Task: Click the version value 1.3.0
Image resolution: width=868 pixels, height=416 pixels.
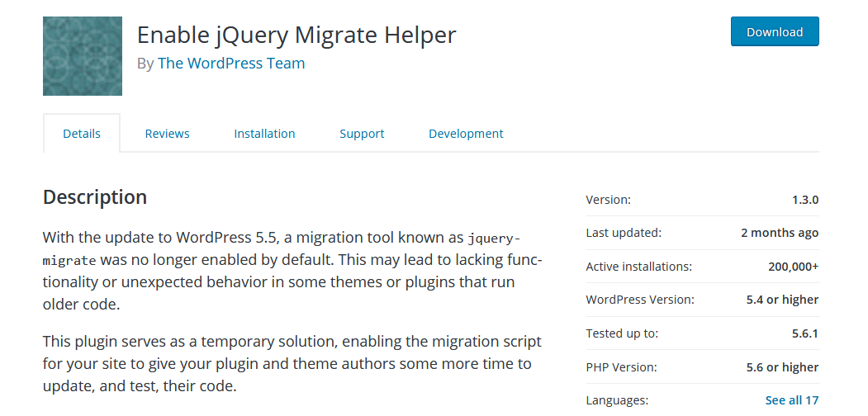Action: click(x=805, y=200)
